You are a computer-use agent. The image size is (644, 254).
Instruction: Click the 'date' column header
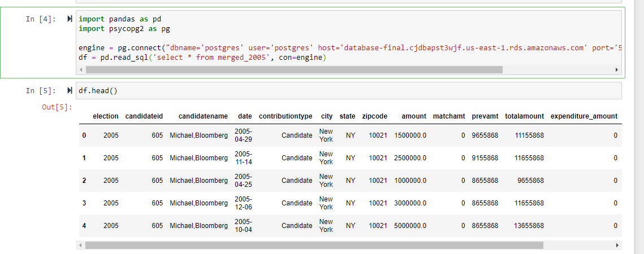click(x=245, y=116)
